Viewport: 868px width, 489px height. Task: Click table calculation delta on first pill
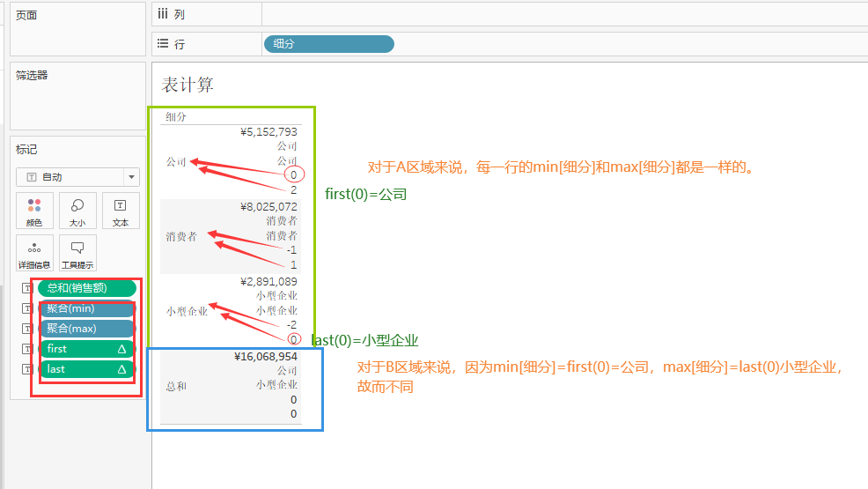(121, 349)
